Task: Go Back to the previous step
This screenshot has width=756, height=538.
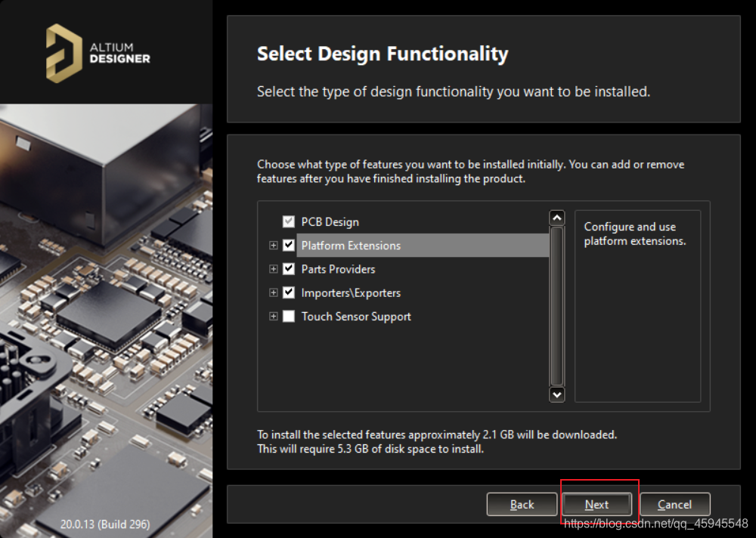Action: coord(522,505)
